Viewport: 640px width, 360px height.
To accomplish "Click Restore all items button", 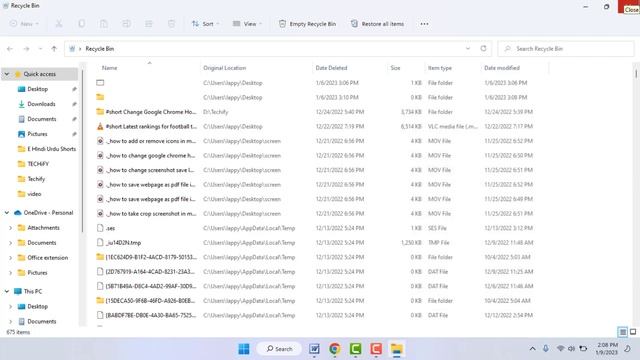I will [x=377, y=24].
